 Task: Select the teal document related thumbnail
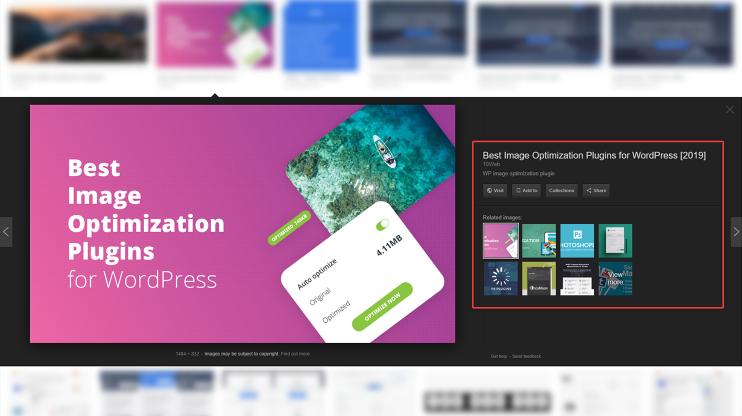[615, 241]
